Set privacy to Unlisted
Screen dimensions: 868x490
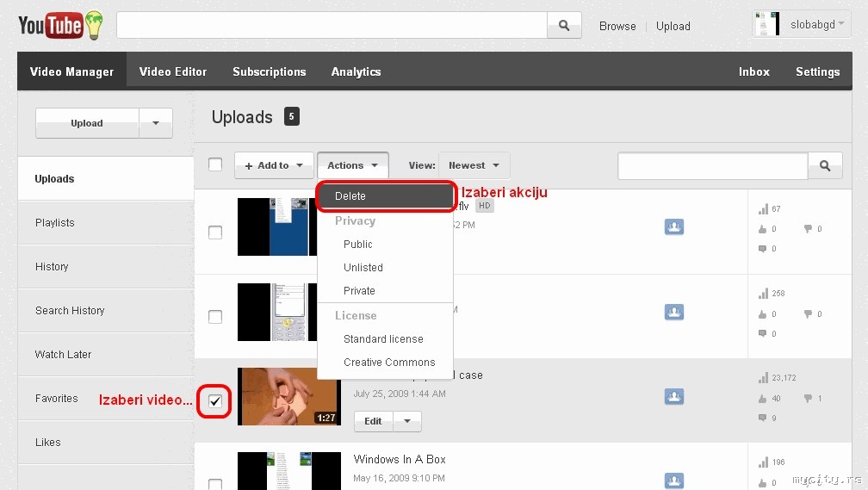pos(363,268)
